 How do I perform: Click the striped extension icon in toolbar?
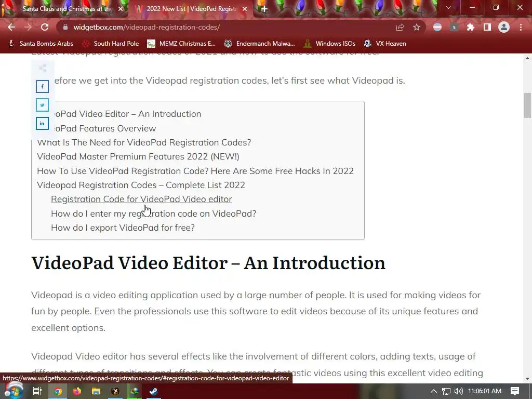point(437,27)
